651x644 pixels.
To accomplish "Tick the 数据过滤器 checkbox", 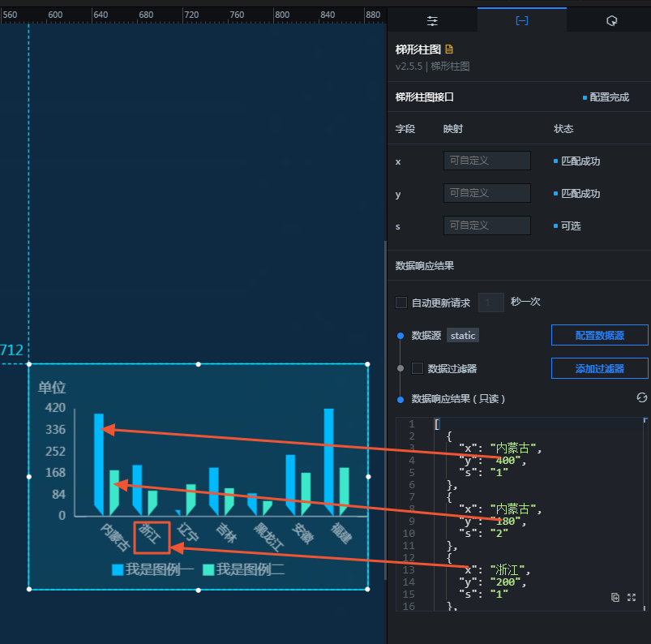I will pos(418,368).
